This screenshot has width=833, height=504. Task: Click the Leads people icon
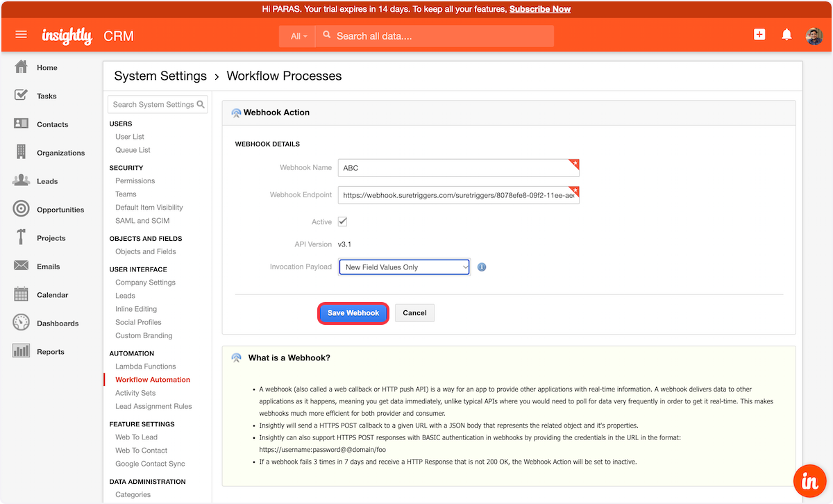point(22,180)
